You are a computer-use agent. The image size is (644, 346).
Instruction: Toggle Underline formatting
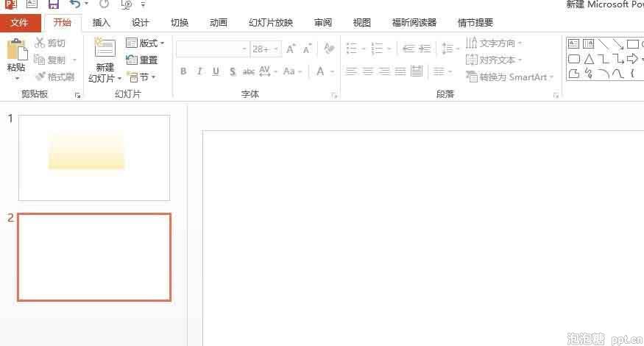click(x=216, y=71)
